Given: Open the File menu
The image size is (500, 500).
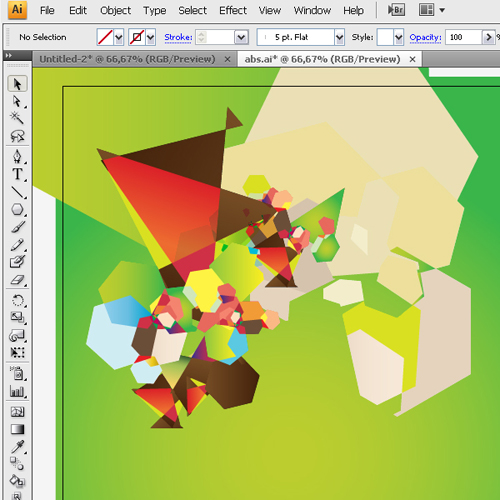Looking at the screenshot, I should [47, 10].
